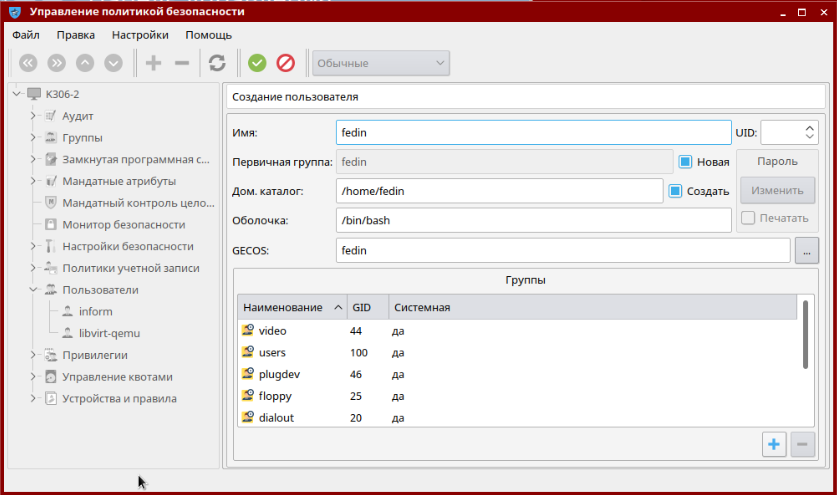Collapse the Пользователи tree node
Screen dimensions: 837x495
pyautogui.click(x=33, y=290)
